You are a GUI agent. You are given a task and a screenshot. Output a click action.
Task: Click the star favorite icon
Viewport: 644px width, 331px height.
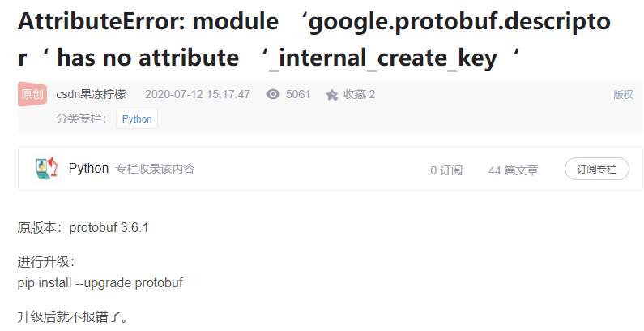(331, 95)
